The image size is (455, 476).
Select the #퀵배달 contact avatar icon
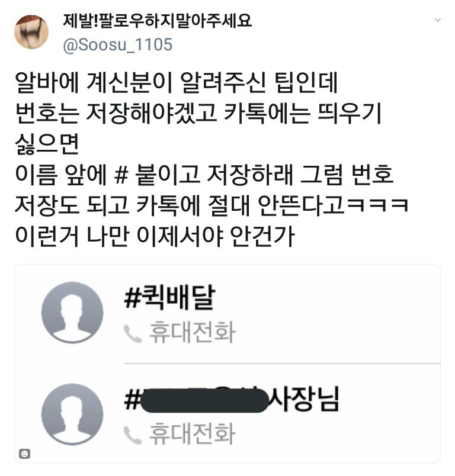(x=72, y=313)
